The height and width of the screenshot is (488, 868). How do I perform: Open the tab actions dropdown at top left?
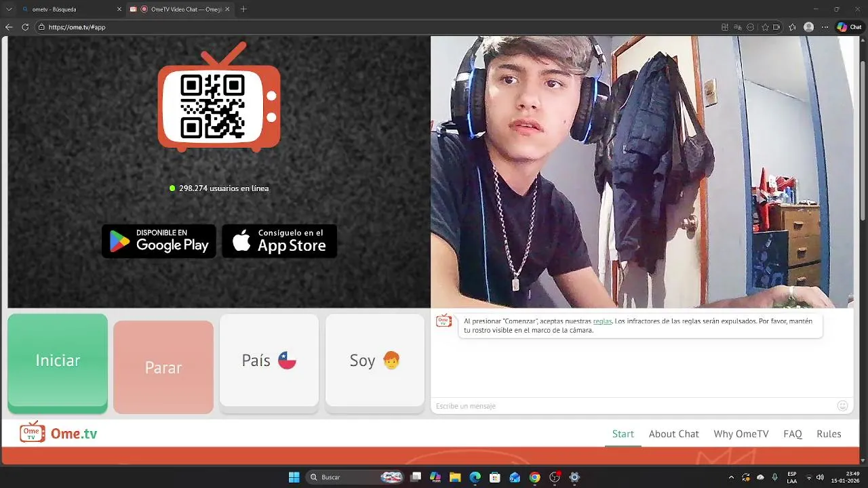click(x=9, y=9)
